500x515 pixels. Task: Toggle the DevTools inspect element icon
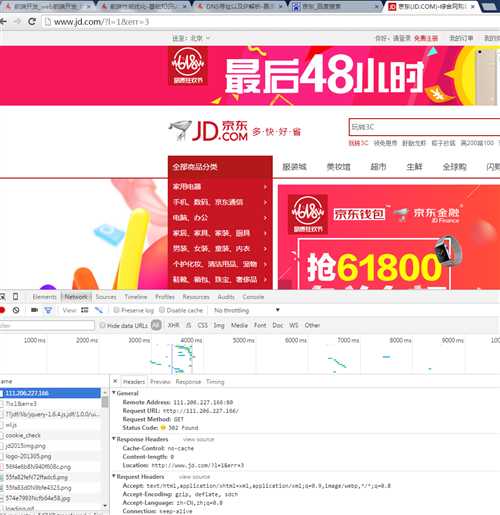(x=3, y=297)
